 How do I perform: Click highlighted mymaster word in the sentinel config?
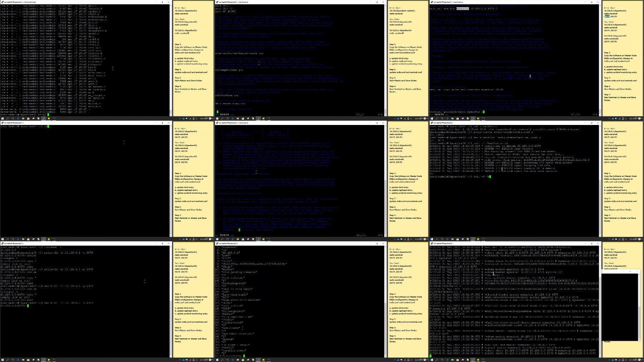coord(462,8)
